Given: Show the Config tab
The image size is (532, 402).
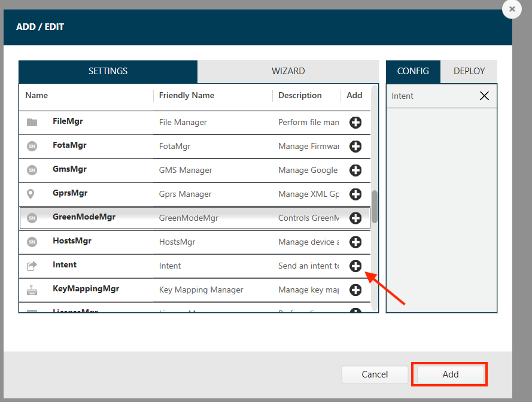Looking at the screenshot, I should (x=413, y=71).
